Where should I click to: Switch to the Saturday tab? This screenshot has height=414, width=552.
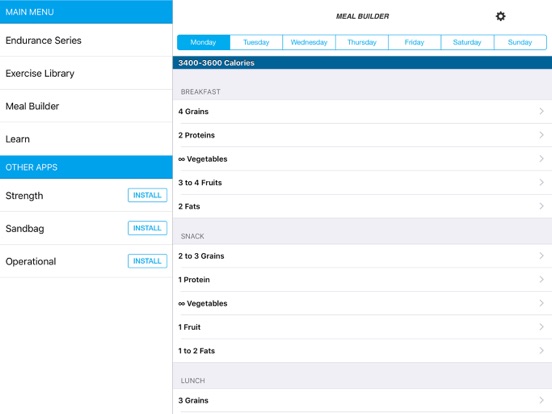(468, 42)
